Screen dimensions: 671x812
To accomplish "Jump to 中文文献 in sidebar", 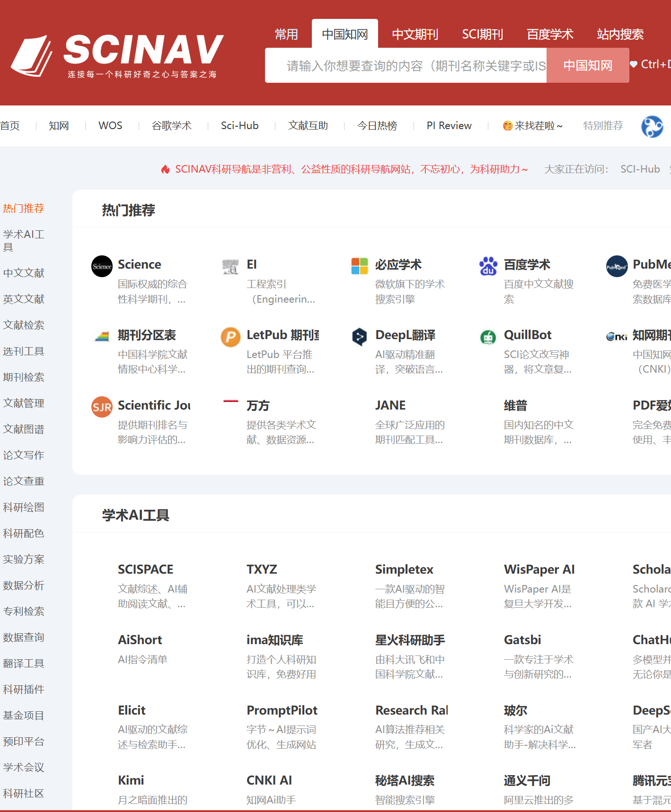I will (x=24, y=273).
